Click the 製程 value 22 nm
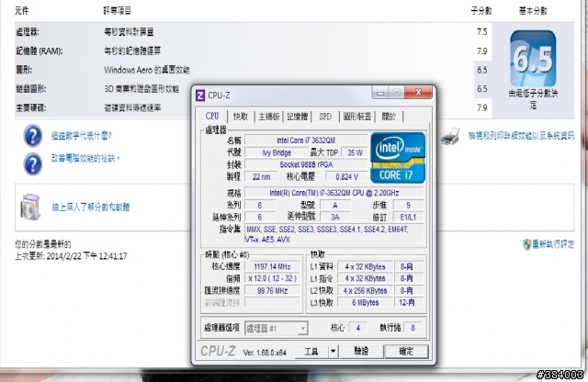Screen dimensions: 588x382 261,176
